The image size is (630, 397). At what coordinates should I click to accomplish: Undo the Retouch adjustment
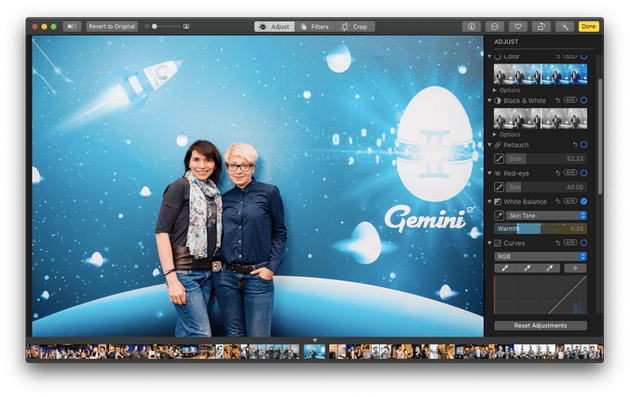[x=575, y=145]
